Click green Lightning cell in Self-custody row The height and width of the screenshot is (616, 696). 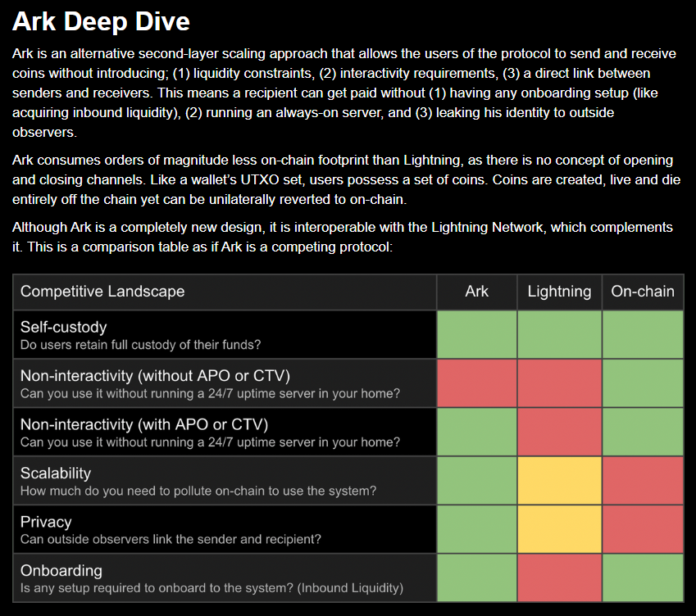pyautogui.click(x=559, y=334)
